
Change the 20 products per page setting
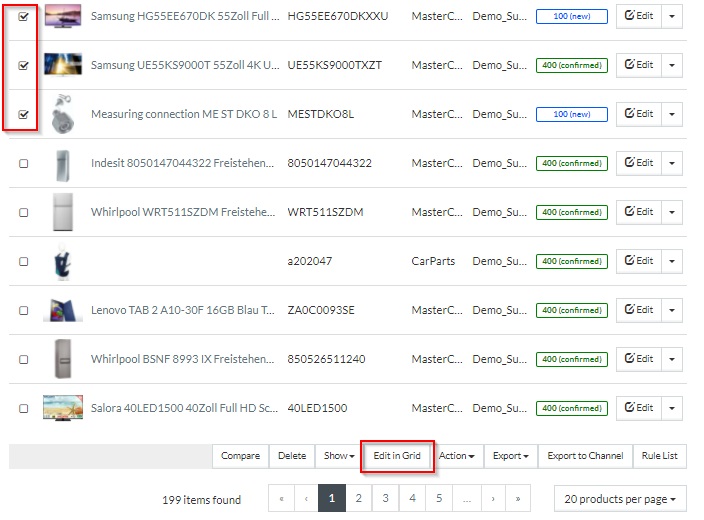coord(620,499)
